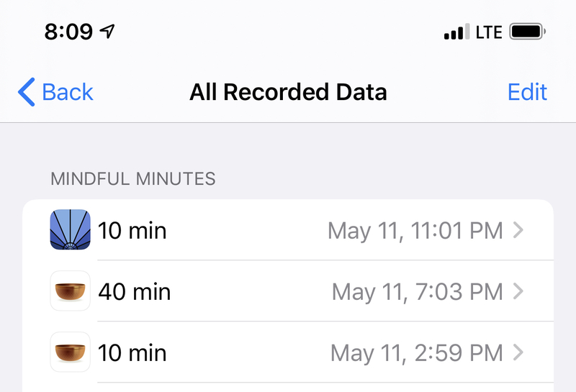
Task: Tap the singing bowl icon for 40 min
Action: [70, 291]
